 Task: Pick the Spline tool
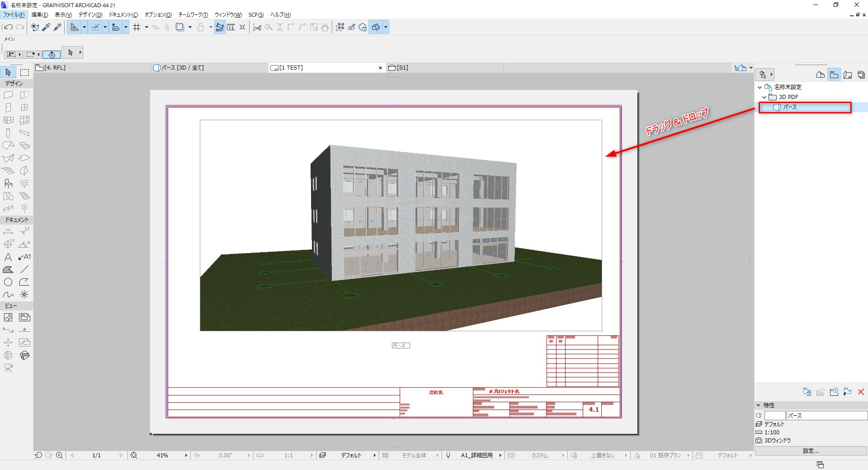tap(8, 295)
